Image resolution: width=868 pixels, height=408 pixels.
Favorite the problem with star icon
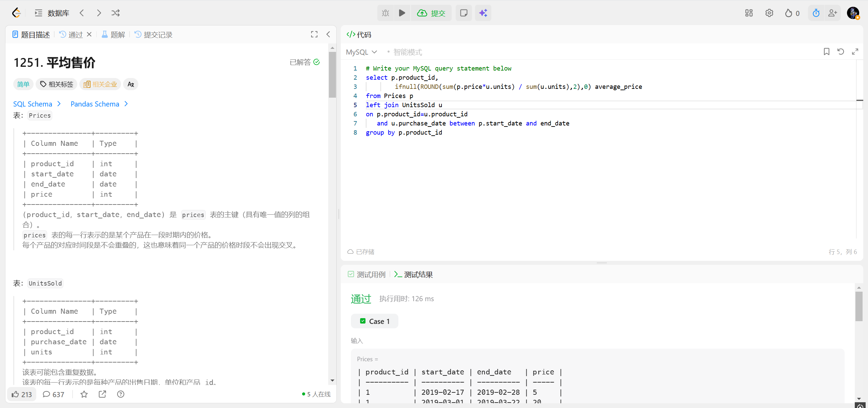[x=84, y=394]
